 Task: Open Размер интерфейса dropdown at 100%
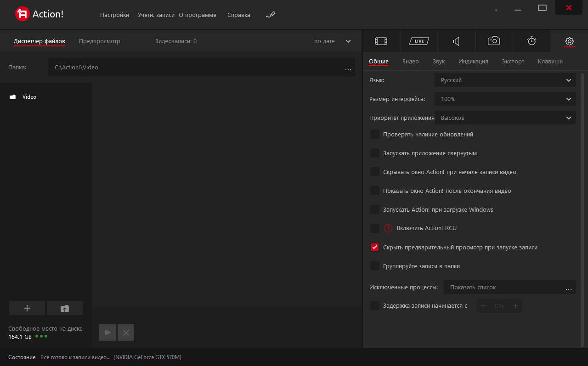click(x=505, y=99)
